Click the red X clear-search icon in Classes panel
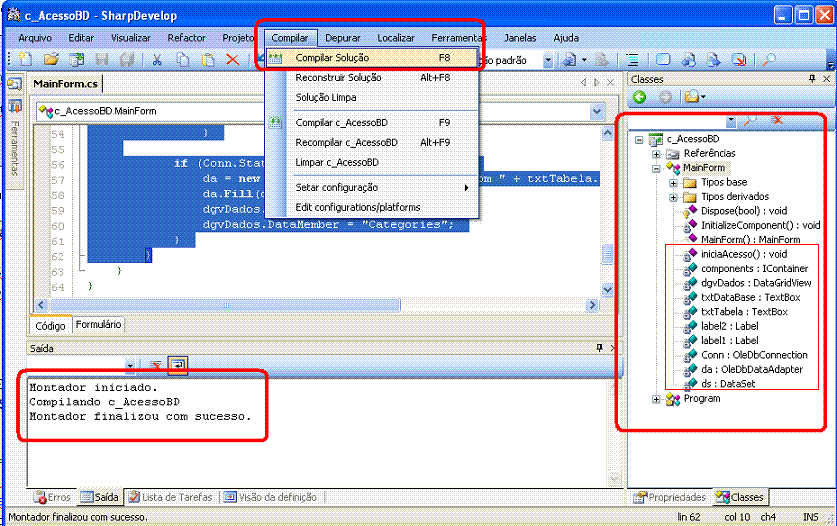 (777, 121)
